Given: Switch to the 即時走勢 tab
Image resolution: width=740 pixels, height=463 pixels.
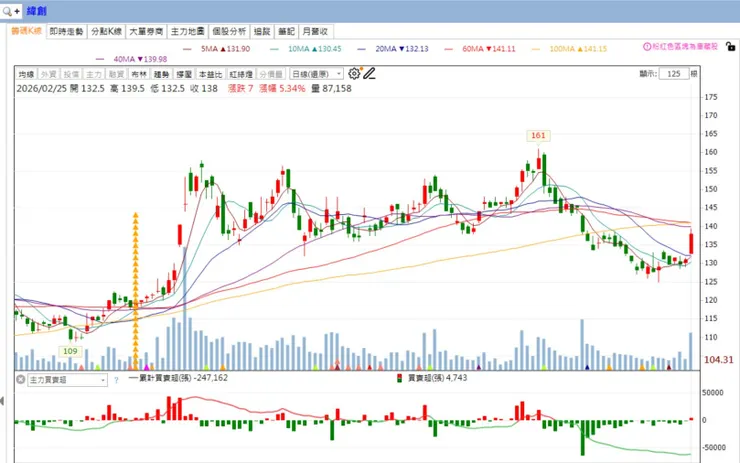Looking at the screenshot, I should click(67, 32).
